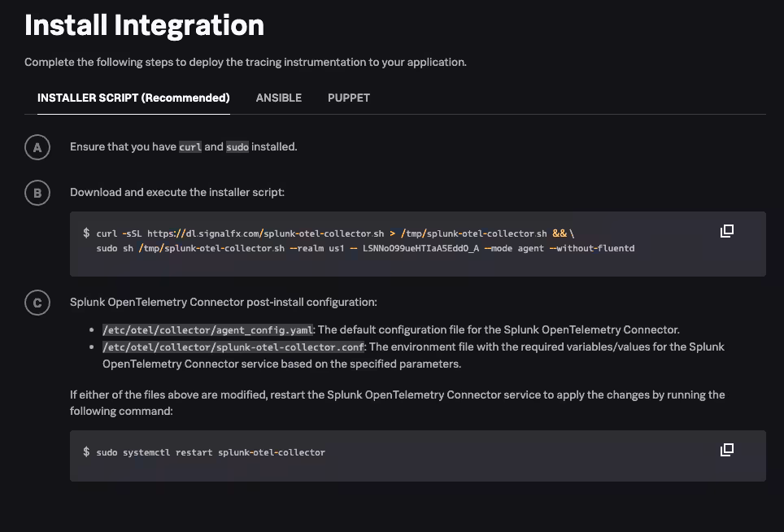Click the step C circle marker
The height and width of the screenshot is (532, 784).
click(x=37, y=303)
